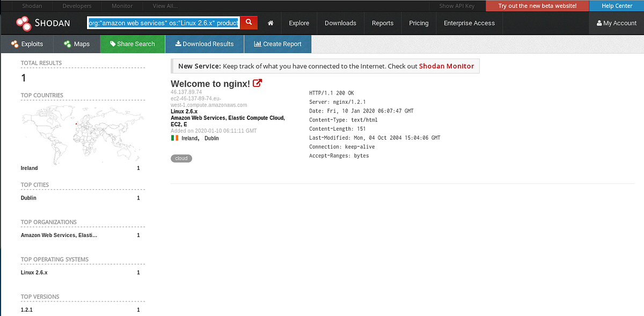Show the API Key

[457, 5]
